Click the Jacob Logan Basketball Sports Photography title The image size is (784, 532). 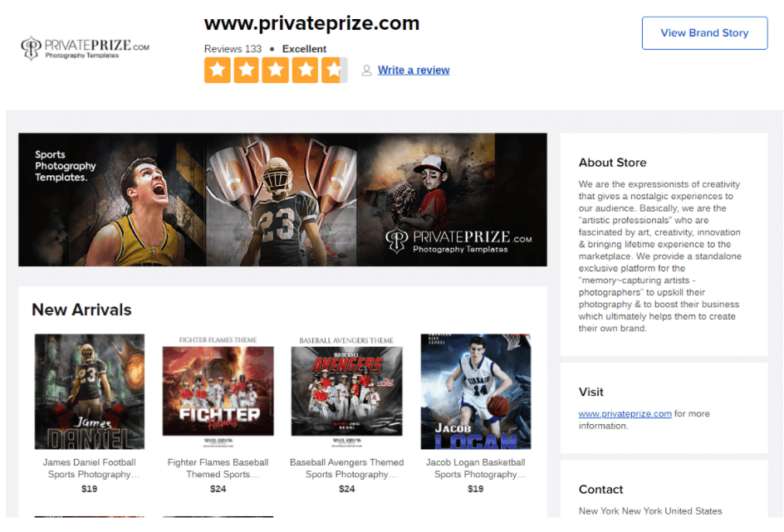(x=476, y=469)
